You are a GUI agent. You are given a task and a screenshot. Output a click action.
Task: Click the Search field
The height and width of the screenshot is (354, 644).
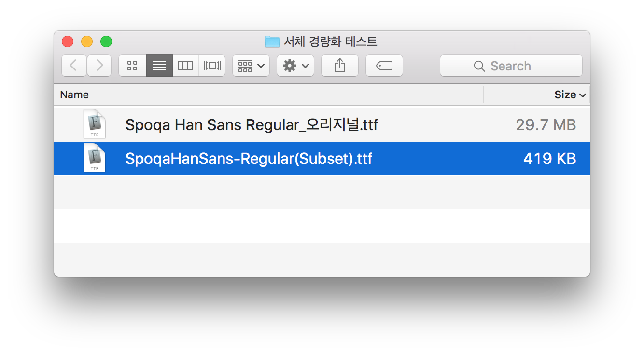(x=511, y=66)
